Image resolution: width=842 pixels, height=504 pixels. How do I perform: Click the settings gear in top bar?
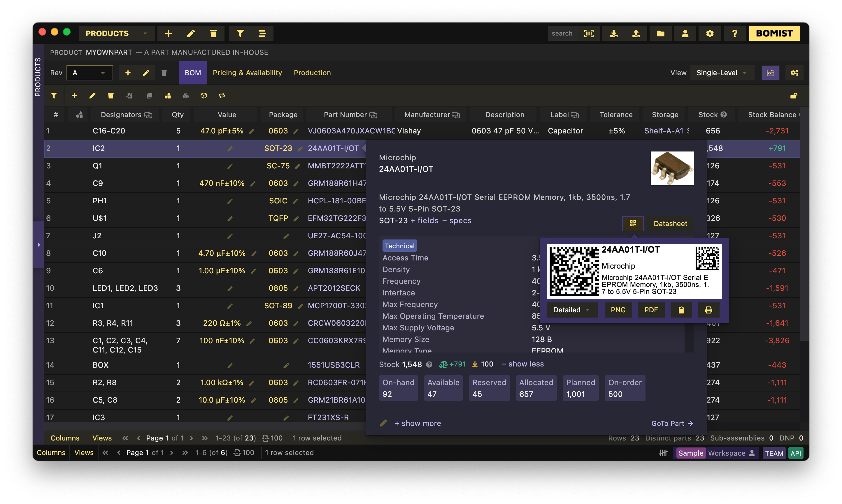[709, 33]
